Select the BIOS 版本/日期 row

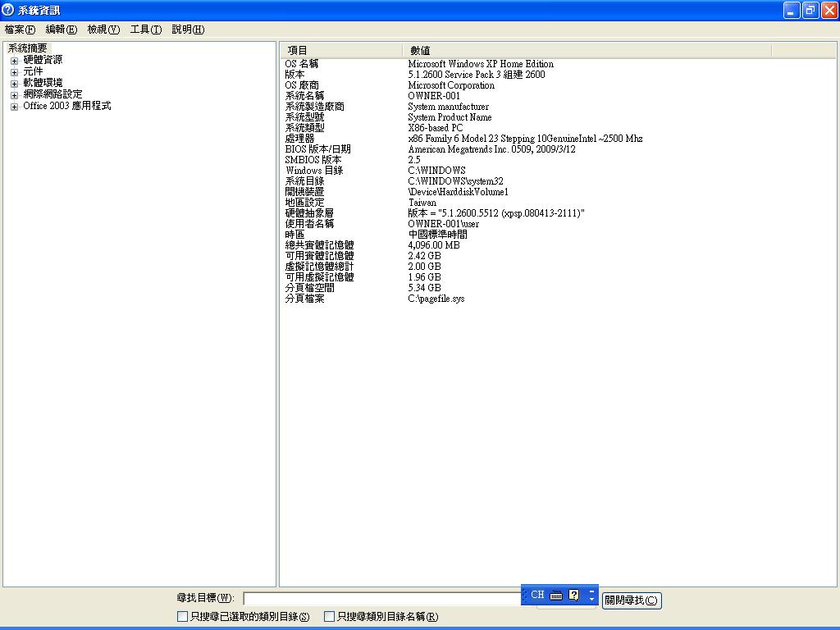(x=557, y=149)
